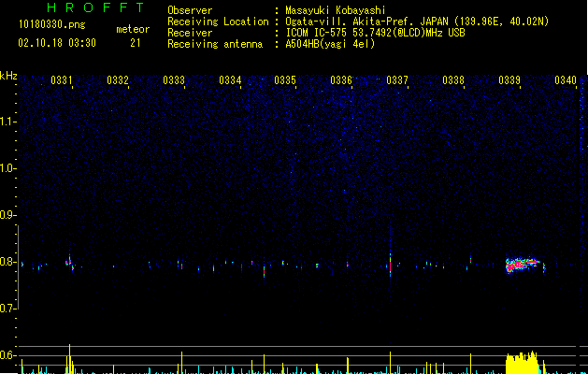This screenshot has height=374, width=588.
Task: Click the 0338 time marker
Action: (x=453, y=80)
